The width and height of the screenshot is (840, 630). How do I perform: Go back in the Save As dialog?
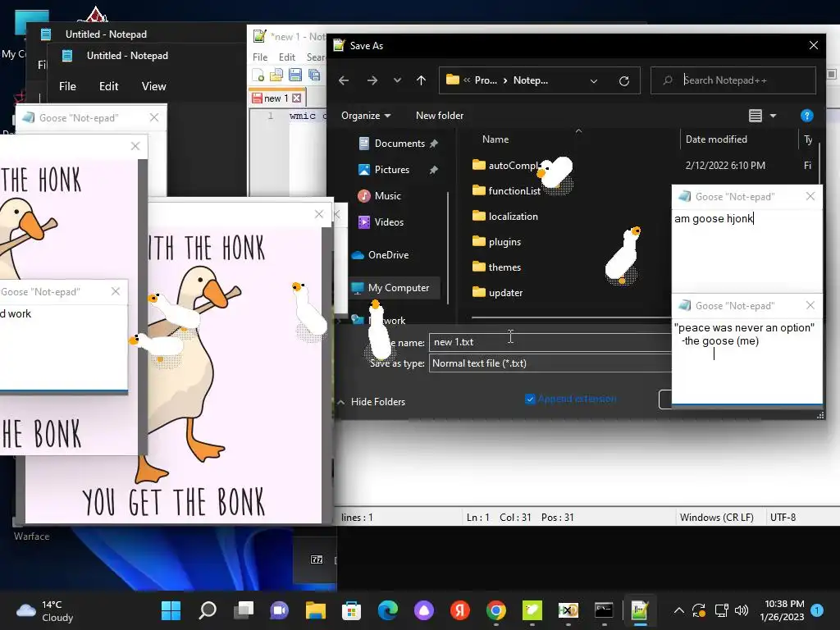[344, 80]
